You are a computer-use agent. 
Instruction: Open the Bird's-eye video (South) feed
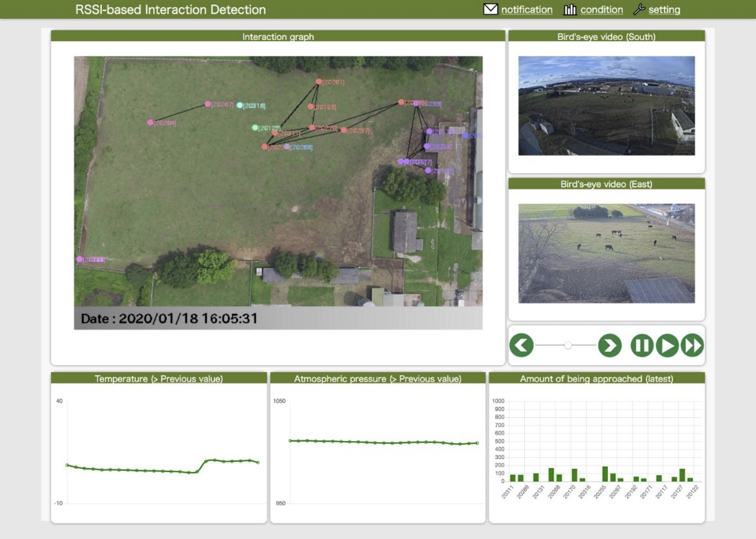coord(606,105)
